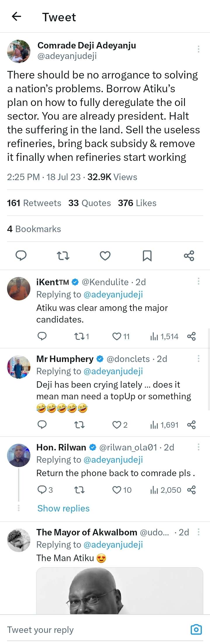Tap the back arrow icon

coord(17,17)
